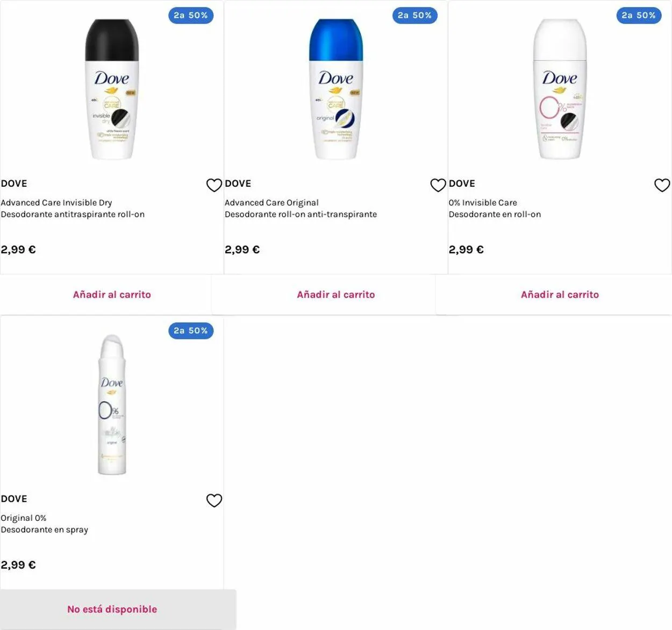Viewport: 672px width, 630px height.
Task: Open the white-cap 0% Invisible Care image
Action: click(x=560, y=89)
